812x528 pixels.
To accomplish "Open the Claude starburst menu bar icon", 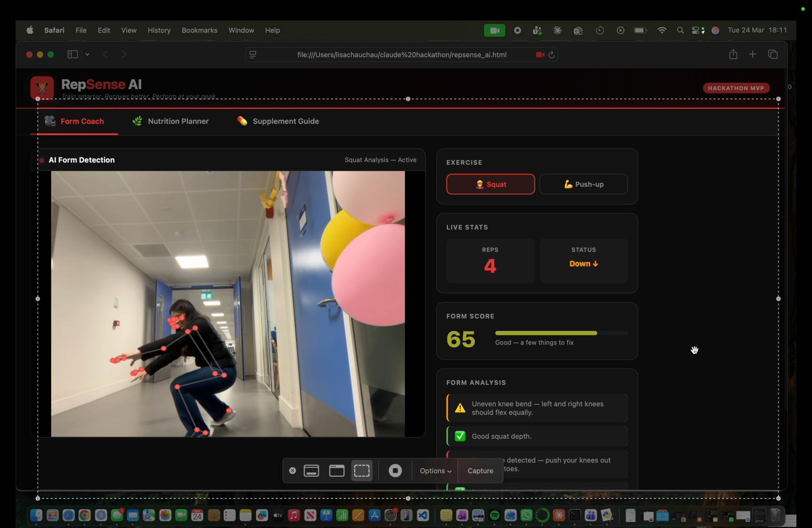I will click(557, 30).
